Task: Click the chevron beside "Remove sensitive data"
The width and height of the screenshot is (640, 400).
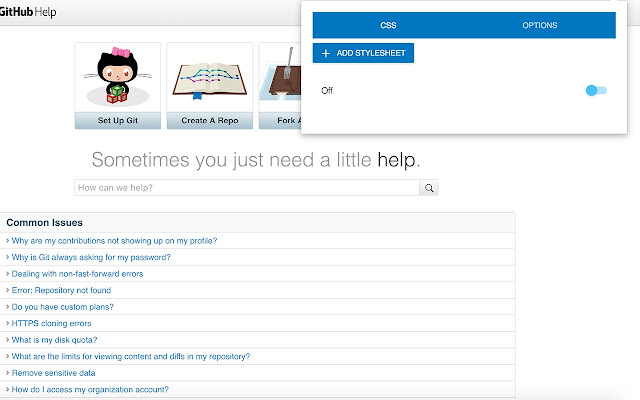Action: pyautogui.click(x=7, y=373)
